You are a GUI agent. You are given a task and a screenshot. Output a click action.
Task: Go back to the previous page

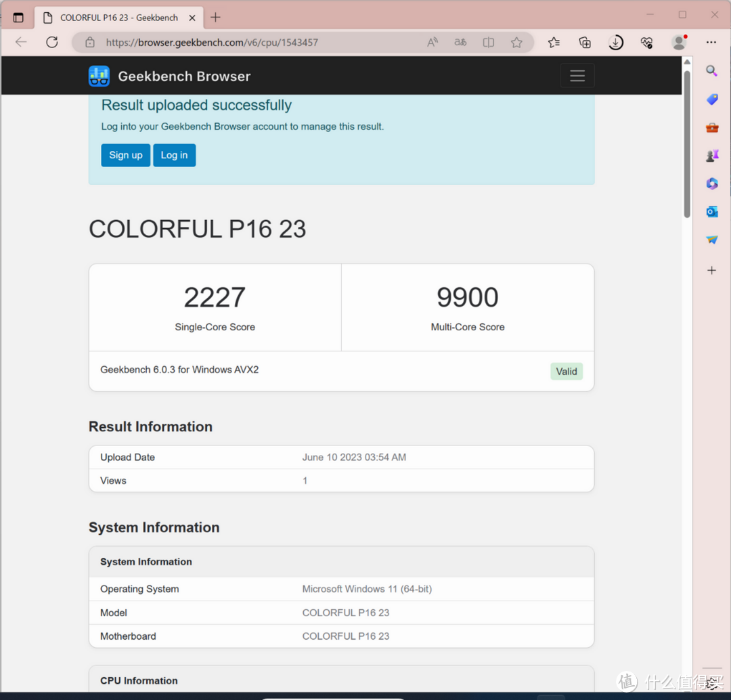21,43
